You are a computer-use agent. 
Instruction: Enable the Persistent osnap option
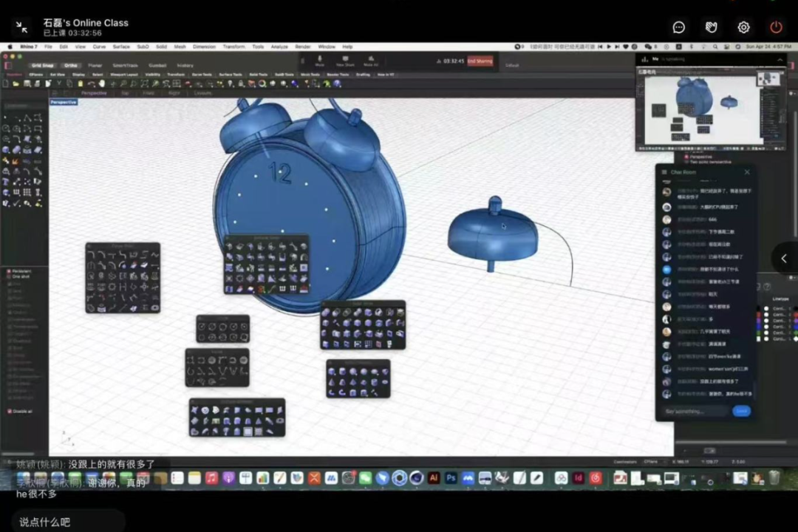click(x=9, y=271)
